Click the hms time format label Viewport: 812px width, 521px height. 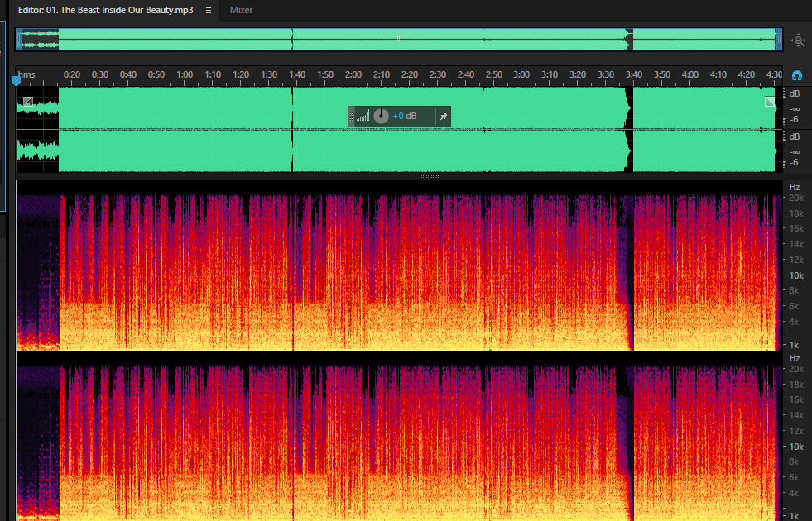pos(27,74)
